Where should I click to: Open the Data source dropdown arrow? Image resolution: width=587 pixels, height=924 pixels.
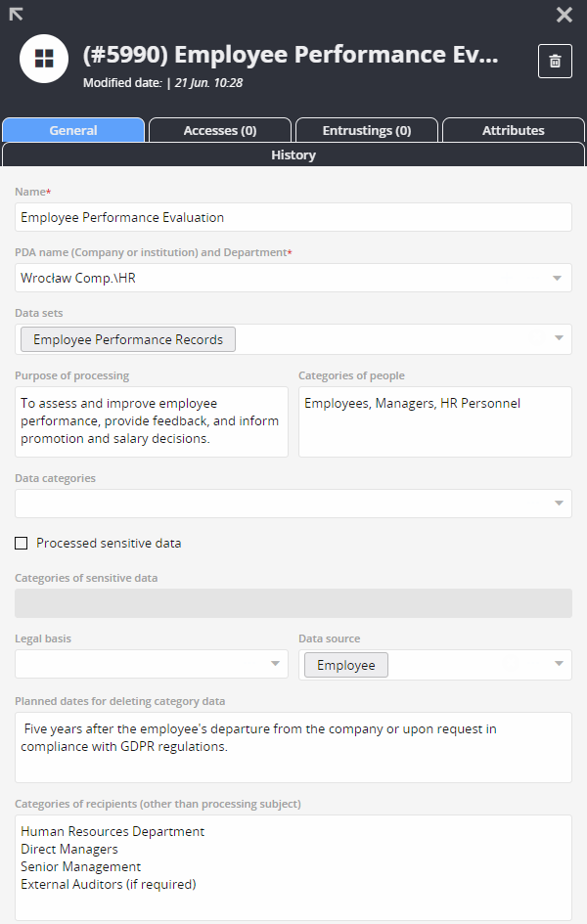(558, 664)
